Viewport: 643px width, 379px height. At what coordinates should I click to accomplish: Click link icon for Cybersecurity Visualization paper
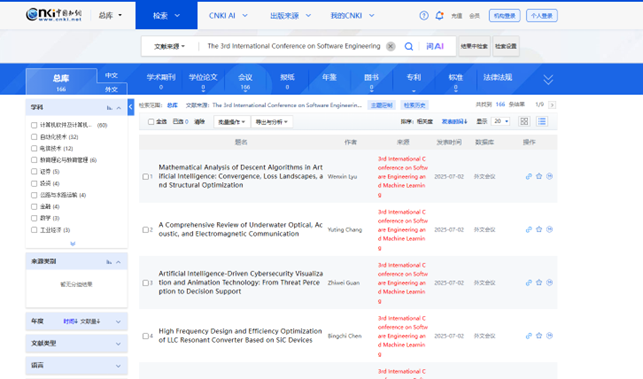pyautogui.click(x=529, y=283)
